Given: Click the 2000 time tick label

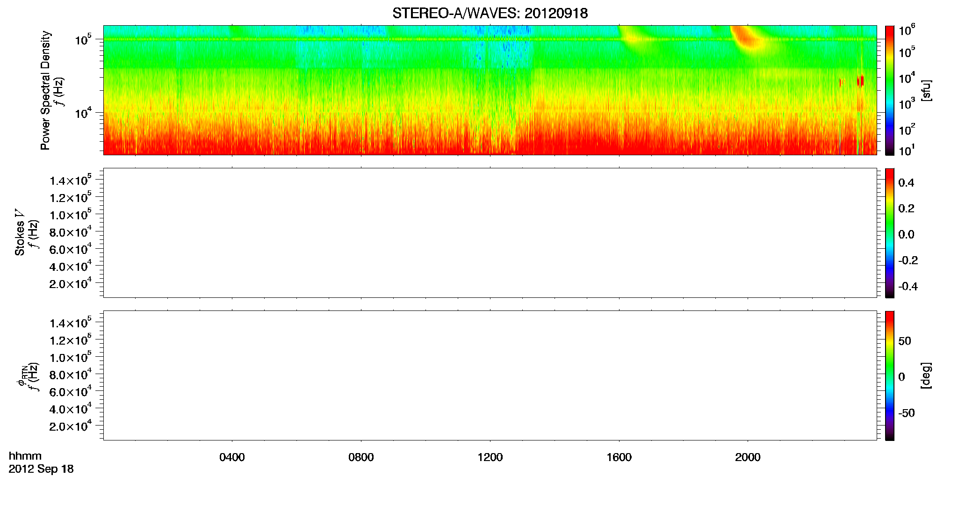Looking at the screenshot, I should pos(748,457).
